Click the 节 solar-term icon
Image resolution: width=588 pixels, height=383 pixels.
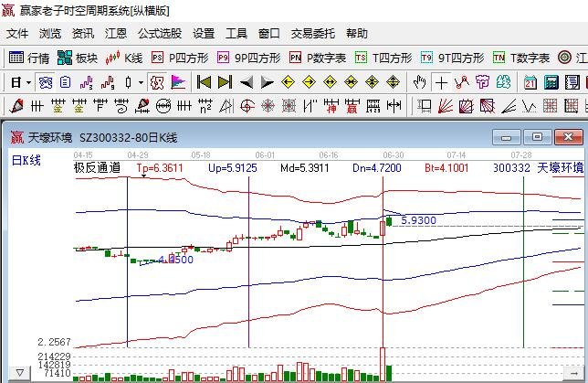tap(483, 82)
